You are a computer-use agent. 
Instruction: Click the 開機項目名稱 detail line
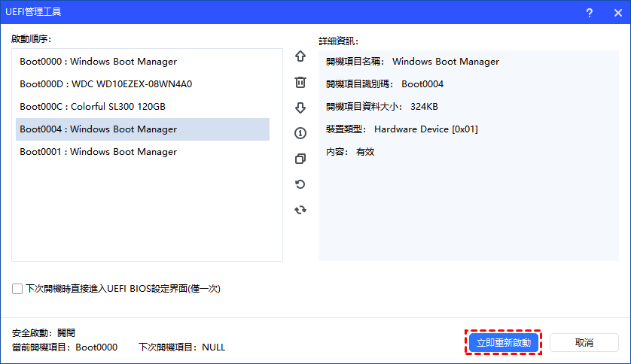tap(413, 62)
